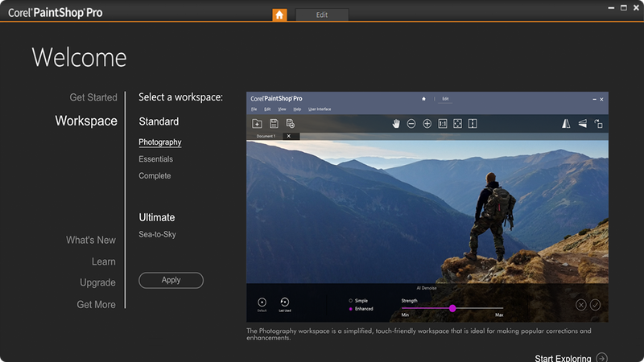Select the Simple radio option

pyautogui.click(x=350, y=301)
